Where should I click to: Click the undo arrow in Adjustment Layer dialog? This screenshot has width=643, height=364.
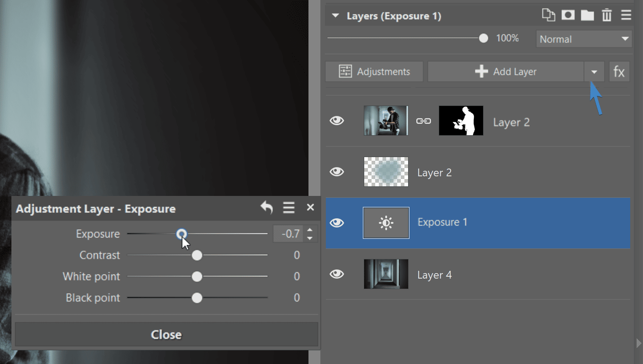pyautogui.click(x=266, y=208)
